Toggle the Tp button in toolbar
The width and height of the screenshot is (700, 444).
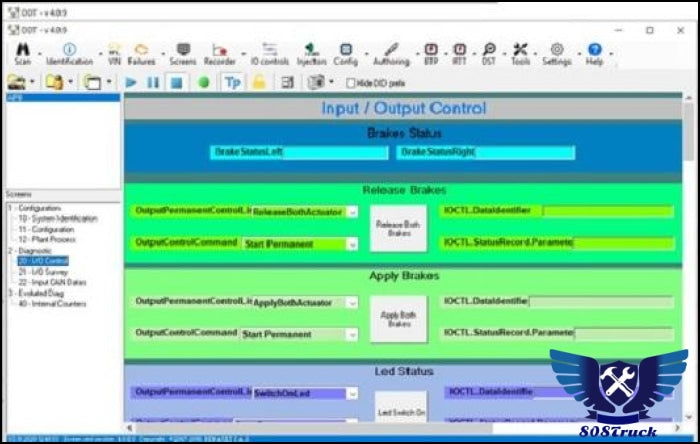coord(232,82)
